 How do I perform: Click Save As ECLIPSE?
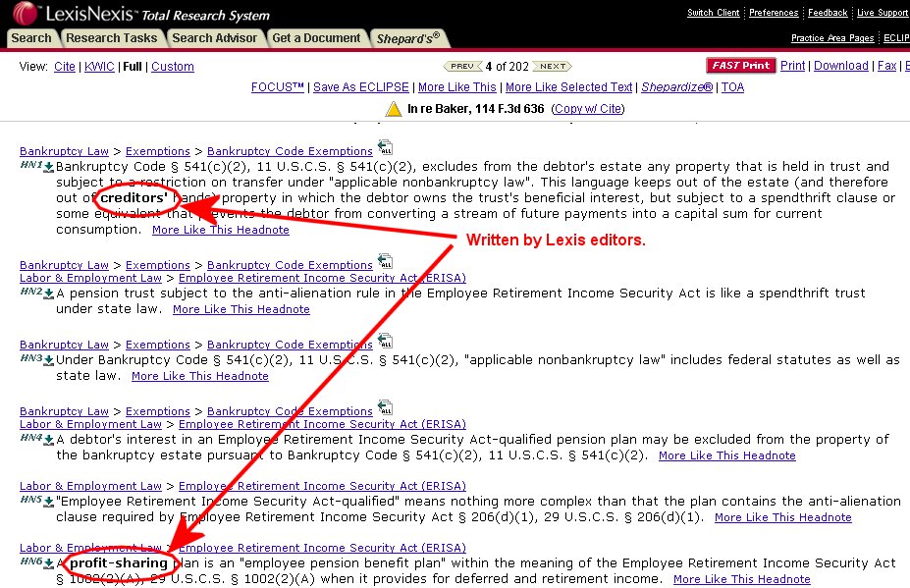point(361,87)
